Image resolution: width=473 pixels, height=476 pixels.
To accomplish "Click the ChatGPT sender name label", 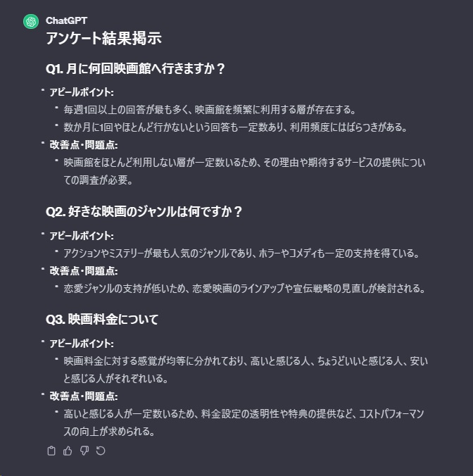I will point(66,21).
